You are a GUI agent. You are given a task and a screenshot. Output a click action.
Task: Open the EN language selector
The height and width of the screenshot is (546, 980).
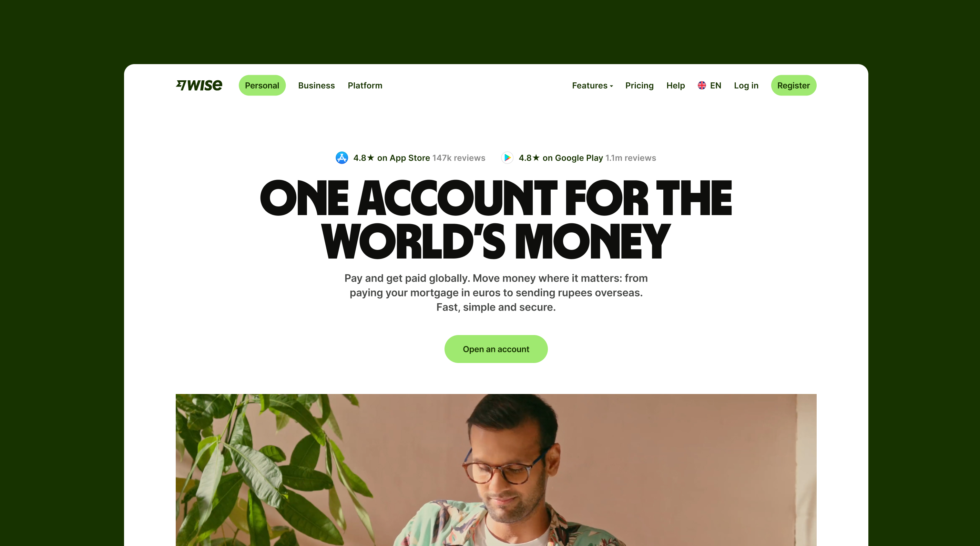pos(710,85)
